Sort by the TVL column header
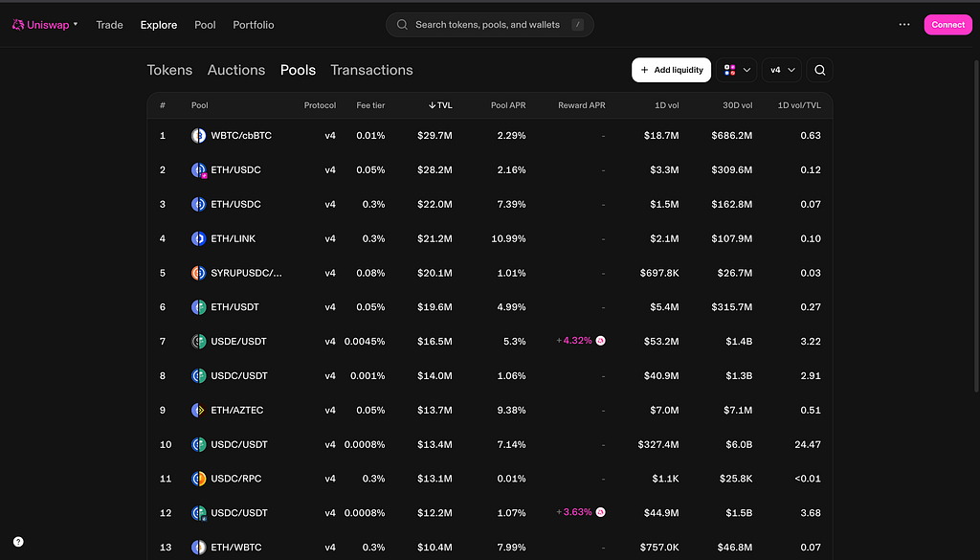Viewport: 980px width, 560px height. (x=440, y=105)
